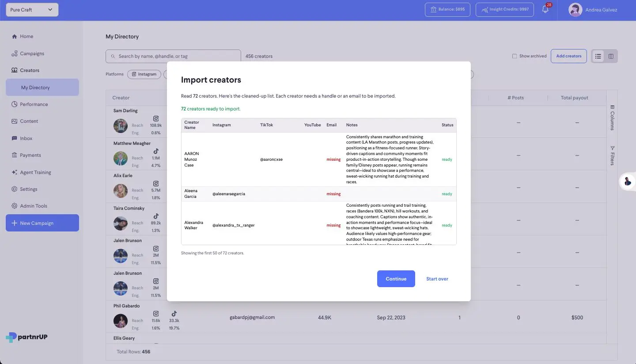Viewport: 636px width, 364px height.
Task: Click Alix Earle's Instagram icon
Action: [156, 183]
